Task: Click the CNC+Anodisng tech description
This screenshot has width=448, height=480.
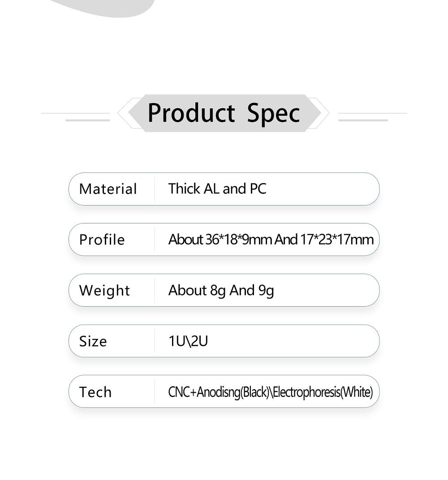Action: [270, 392]
